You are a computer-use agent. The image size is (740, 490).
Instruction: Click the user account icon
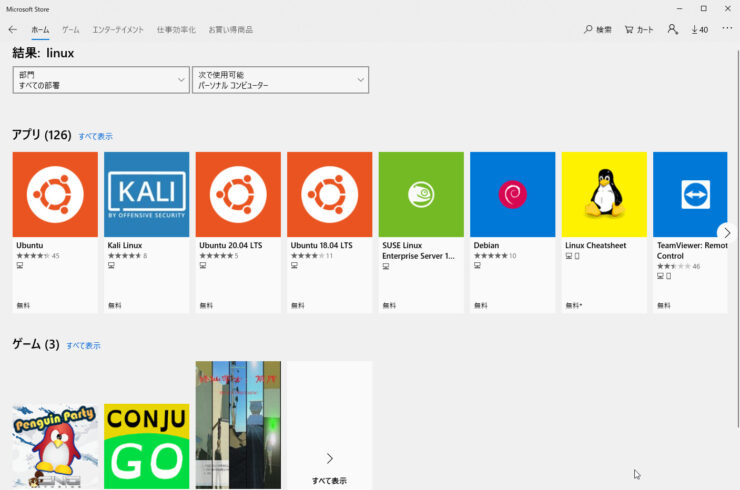(672, 30)
